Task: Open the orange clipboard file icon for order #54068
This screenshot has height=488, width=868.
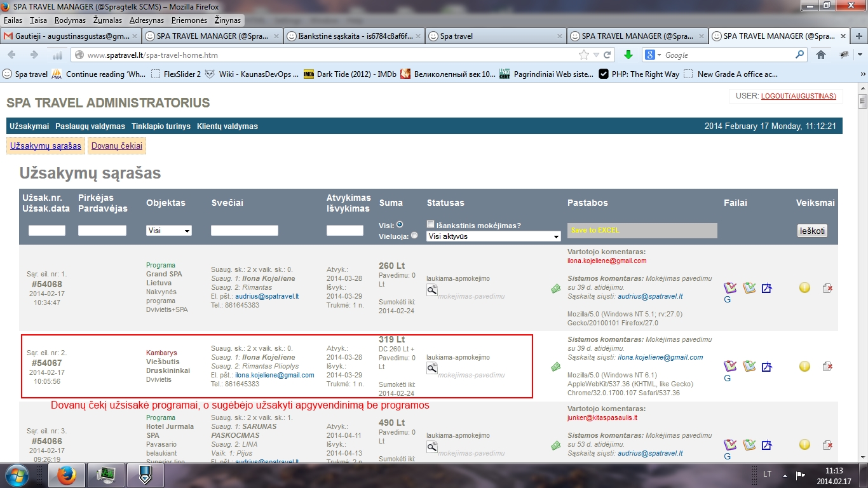Action: [749, 288]
